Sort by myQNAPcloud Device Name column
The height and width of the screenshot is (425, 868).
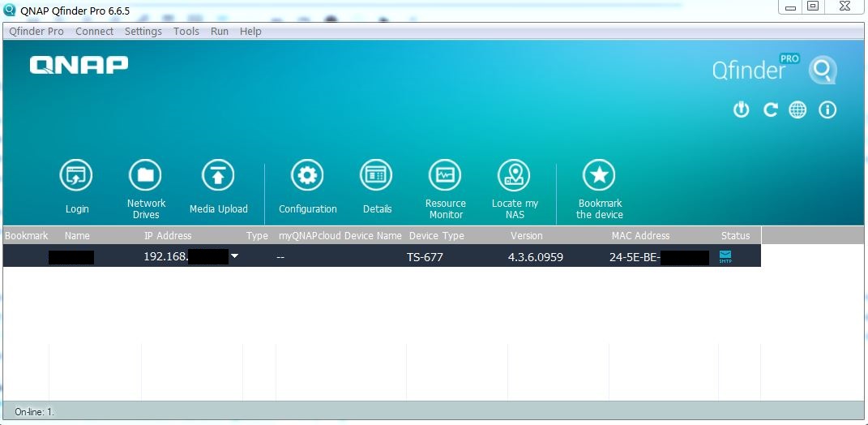(340, 235)
